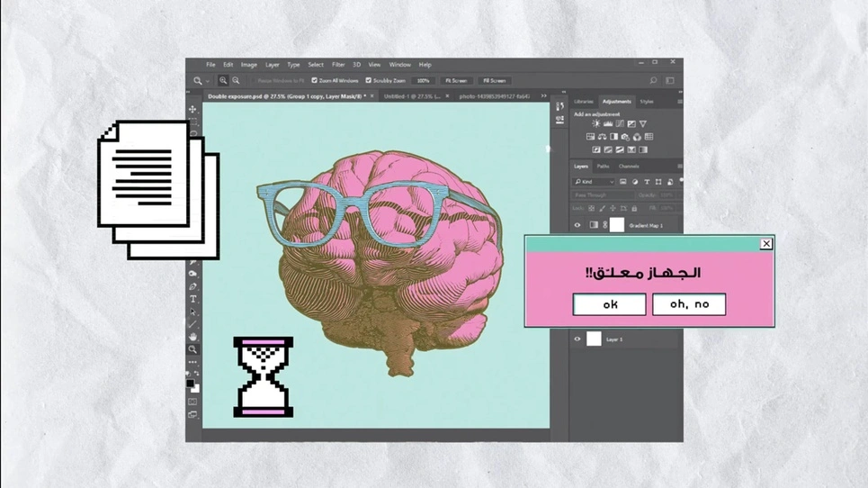Open the Layers panel flyout menu

pyautogui.click(x=679, y=167)
